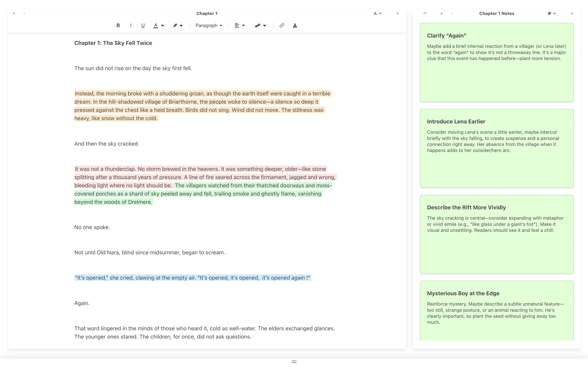Toggle underline formatting

[143, 25]
